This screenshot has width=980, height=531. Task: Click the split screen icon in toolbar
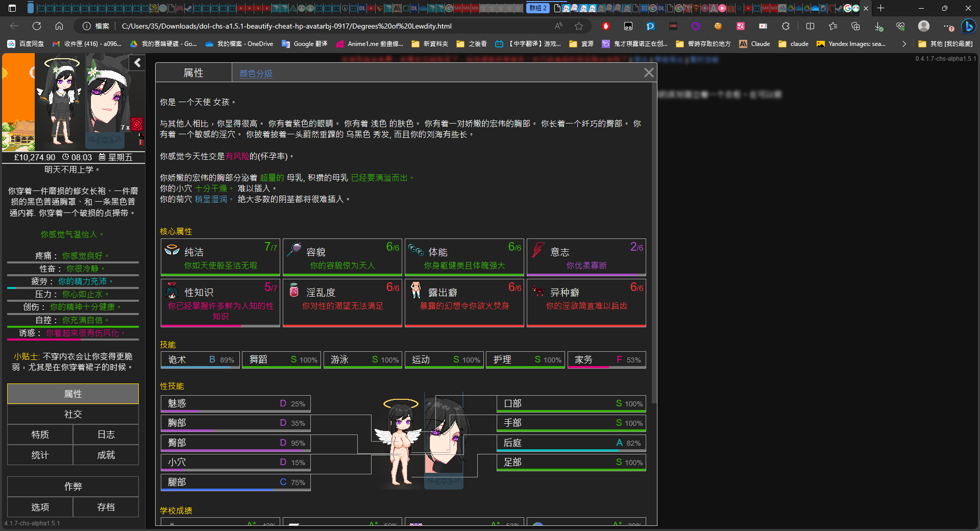coord(810,26)
